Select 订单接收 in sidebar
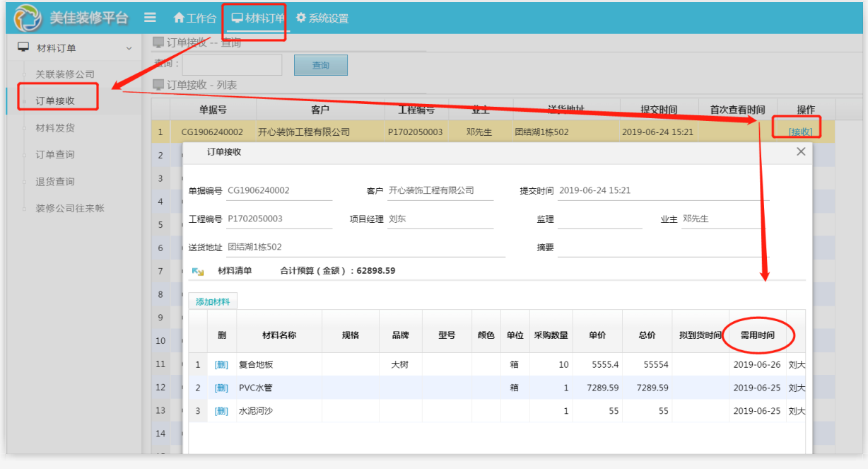 click(x=55, y=100)
